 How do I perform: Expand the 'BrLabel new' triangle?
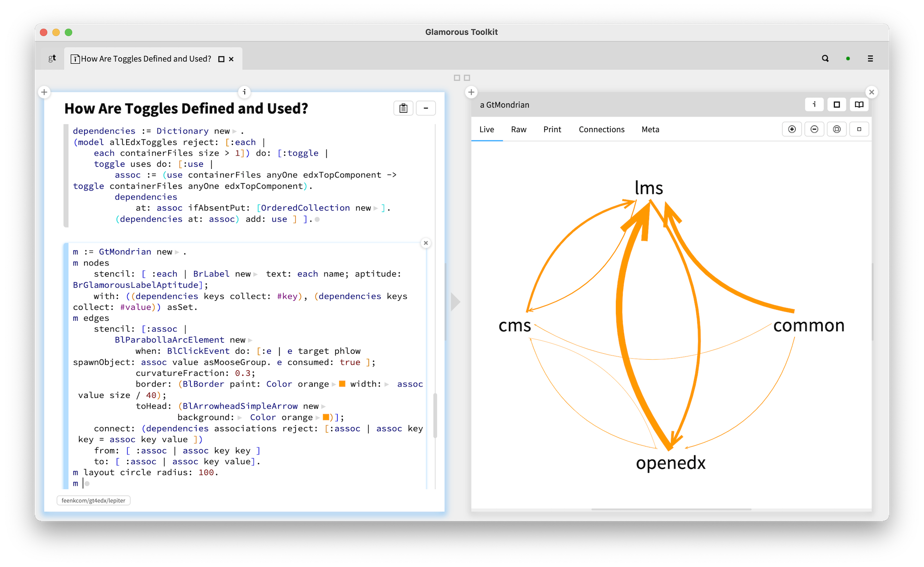point(255,275)
